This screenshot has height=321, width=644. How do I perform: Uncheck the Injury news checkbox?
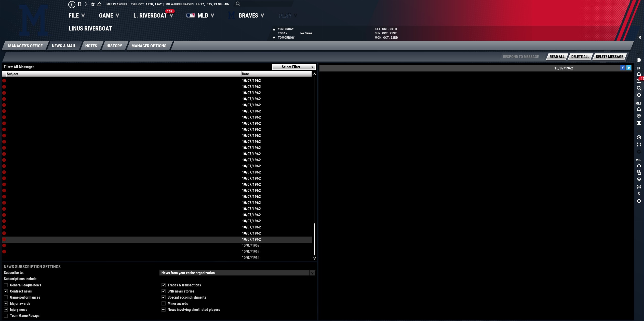tap(6, 310)
